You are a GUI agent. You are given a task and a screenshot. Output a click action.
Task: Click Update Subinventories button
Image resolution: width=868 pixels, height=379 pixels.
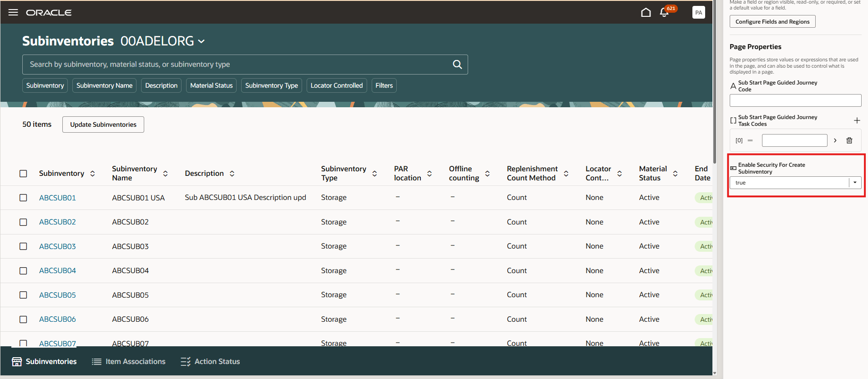tap(103, 125)
